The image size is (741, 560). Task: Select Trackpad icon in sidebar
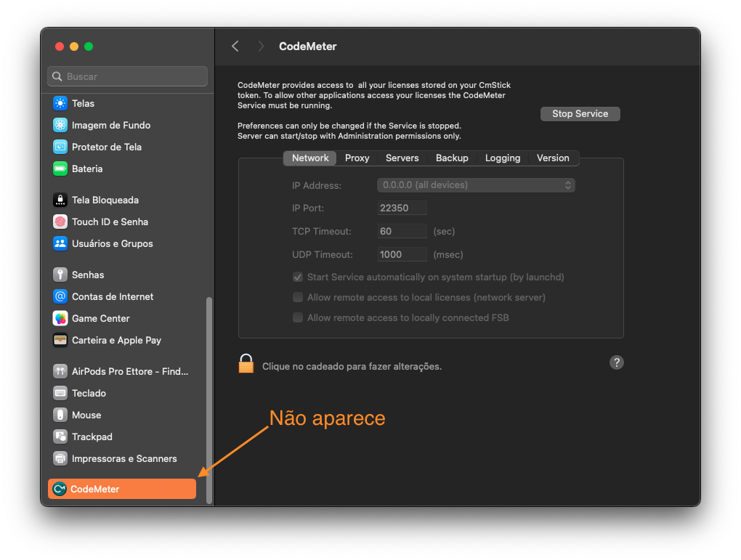tap(60, 437)
